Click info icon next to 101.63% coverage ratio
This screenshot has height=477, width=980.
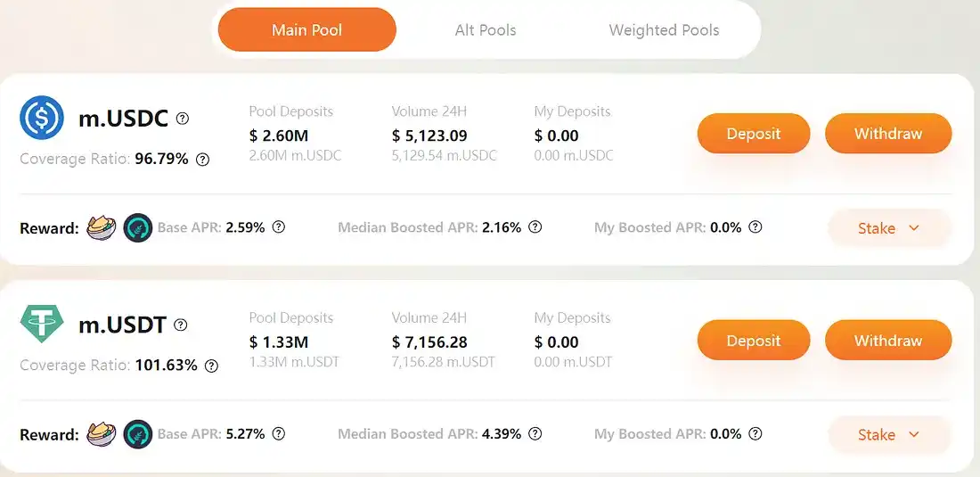point(211,366)
